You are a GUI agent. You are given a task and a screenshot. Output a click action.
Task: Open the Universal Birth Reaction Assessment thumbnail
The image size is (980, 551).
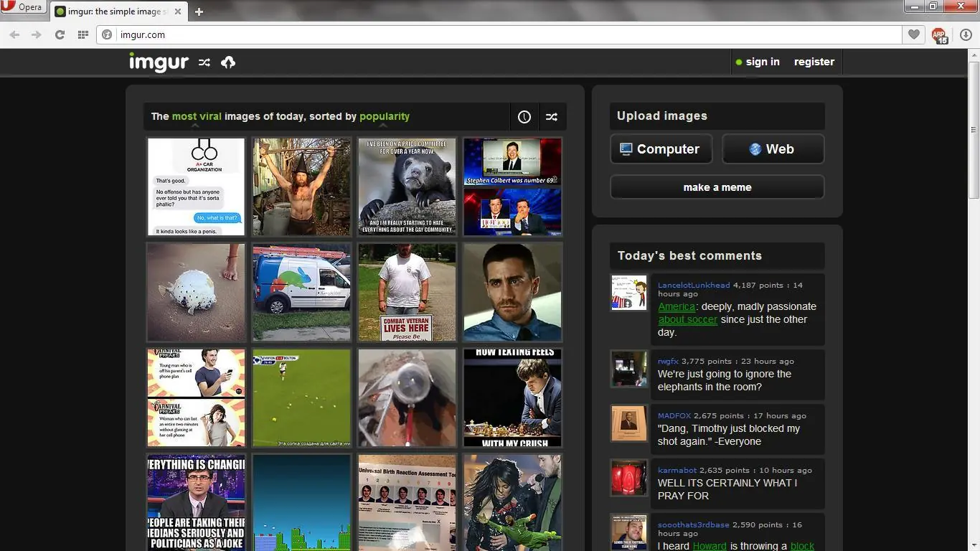407,503
